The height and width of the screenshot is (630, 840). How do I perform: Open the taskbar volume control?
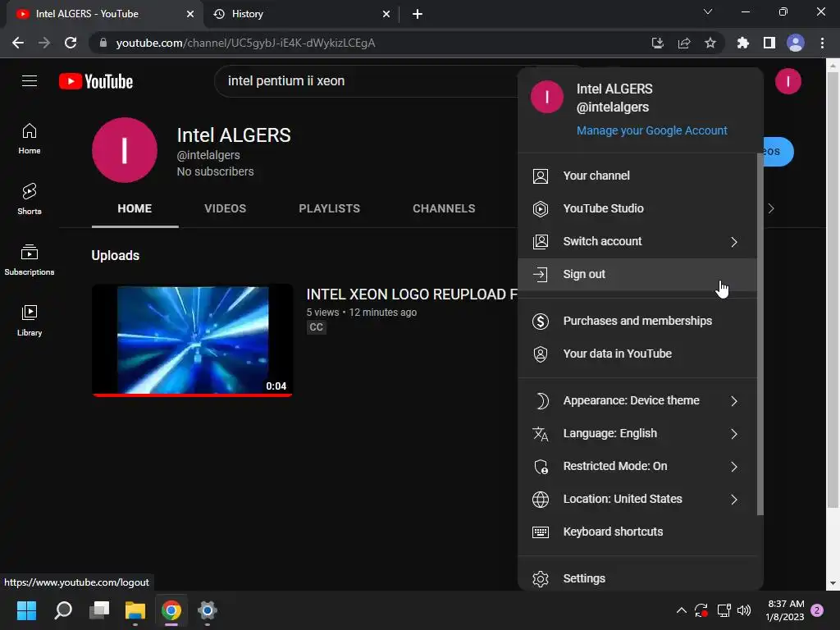pyautogui.click(x=743, y=609)
